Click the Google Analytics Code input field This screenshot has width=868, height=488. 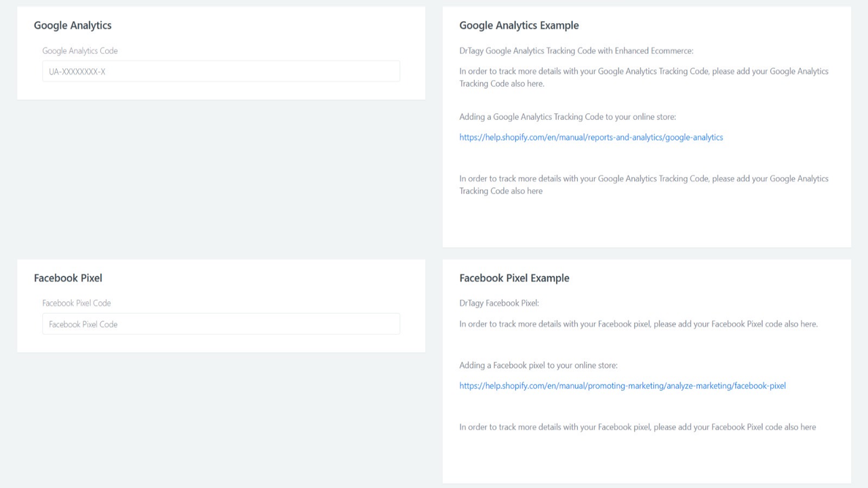point(220,70)
